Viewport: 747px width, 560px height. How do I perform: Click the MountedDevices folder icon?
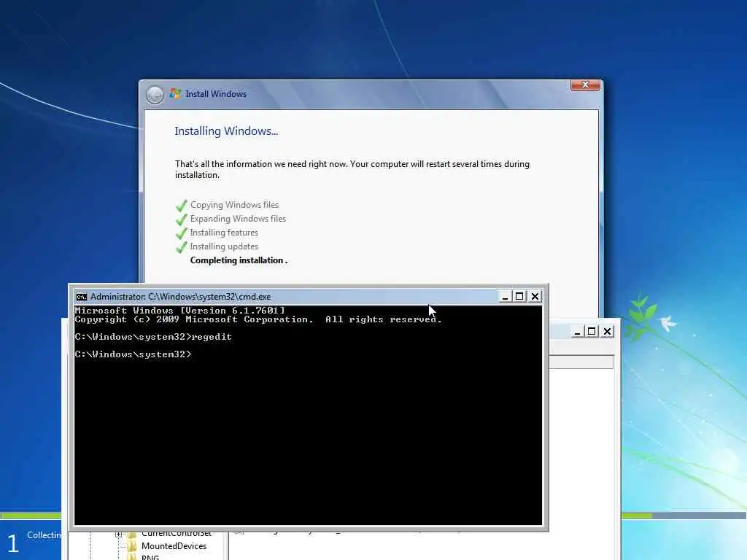pyautogui.click(x=132, y=545)
